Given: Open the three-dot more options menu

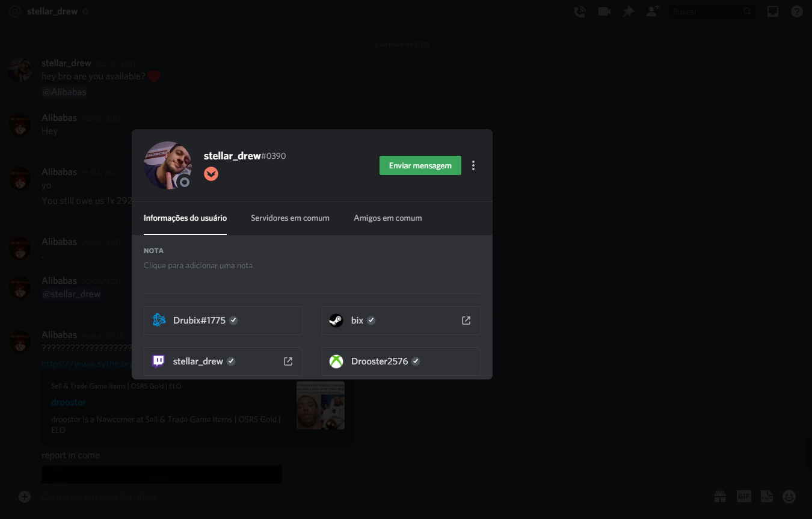Looking at the screenshot, I should (x=473, y=165).
